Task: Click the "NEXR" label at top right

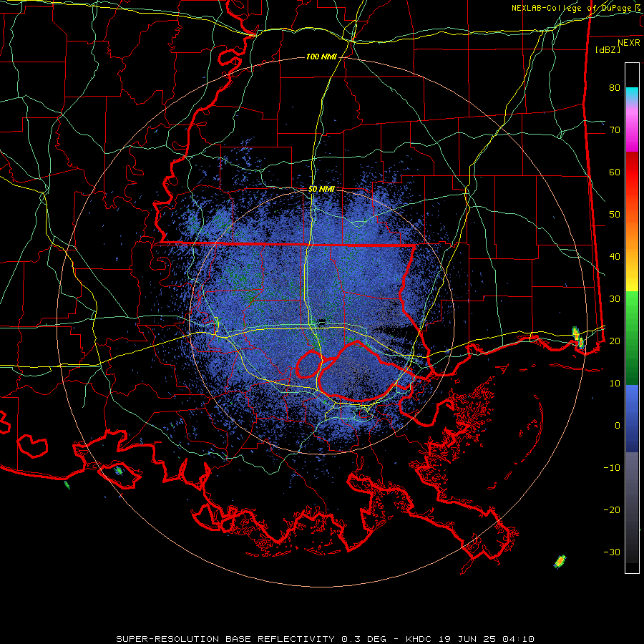Action: (629, 42)
